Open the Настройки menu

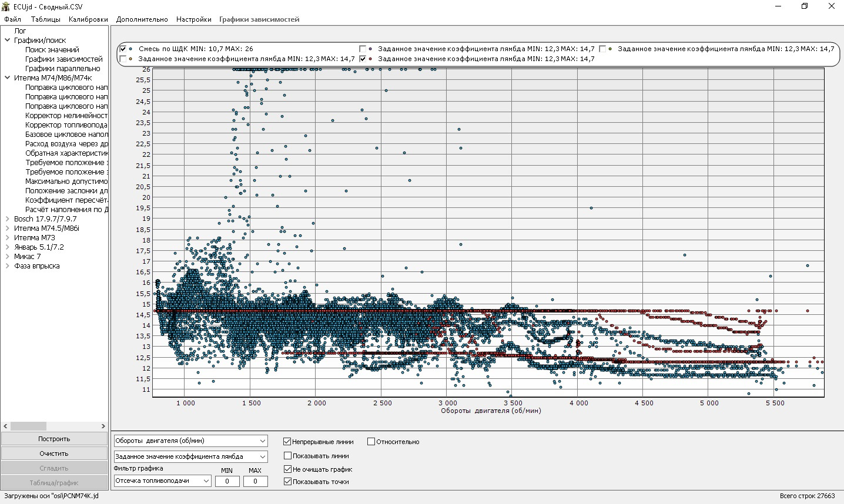click(x=194, y=19)
